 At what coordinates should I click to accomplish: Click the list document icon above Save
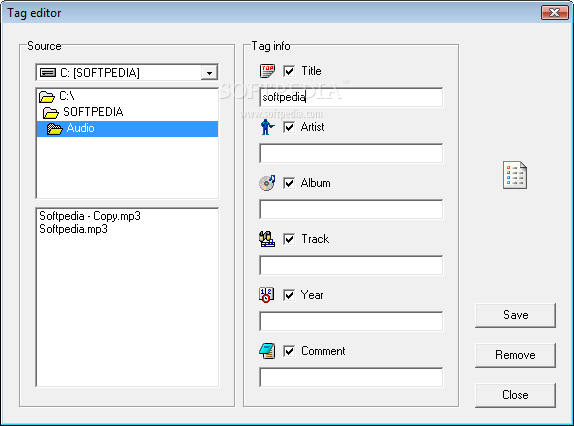click(x=515, y=175)
